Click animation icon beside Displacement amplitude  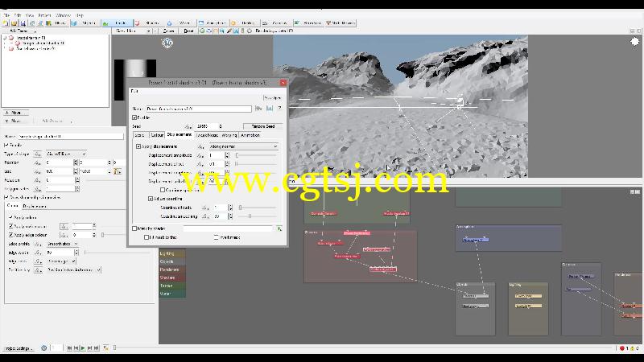[x=200, y=155]
